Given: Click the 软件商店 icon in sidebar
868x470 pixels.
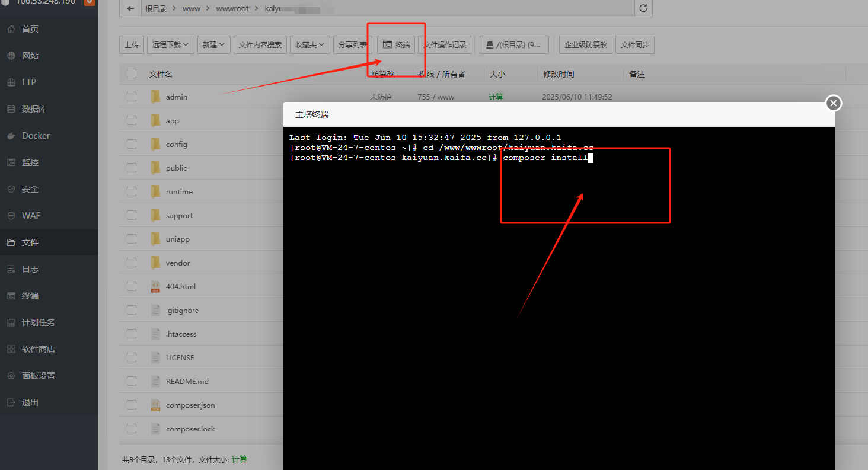Looking at the screenshot, I should coord(11,349).
